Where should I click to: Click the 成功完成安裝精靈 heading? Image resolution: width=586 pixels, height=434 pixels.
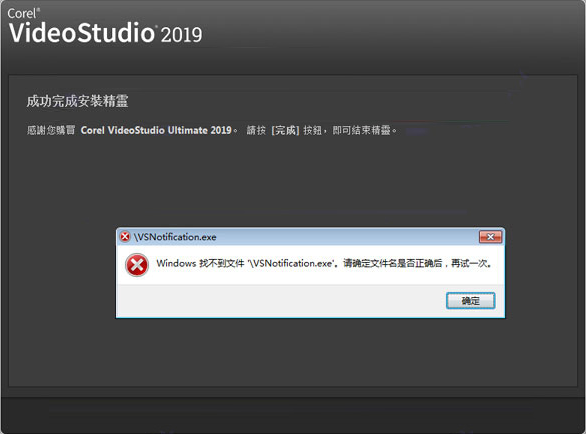coord(77,101)
